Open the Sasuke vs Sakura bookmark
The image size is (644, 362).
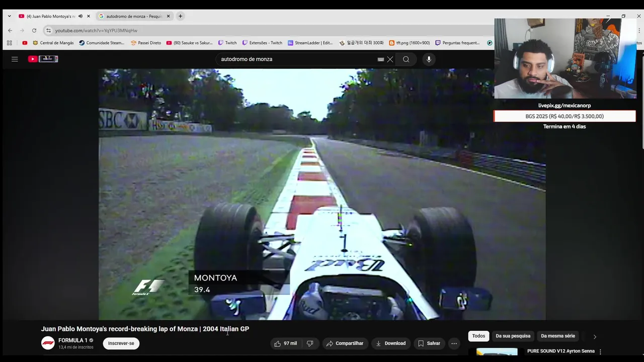click(190, 43)
